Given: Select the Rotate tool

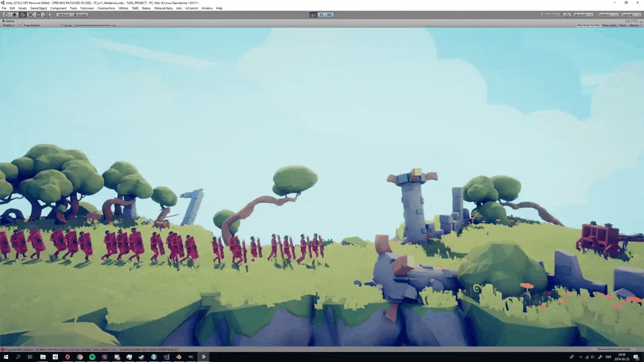Looking at the screenshot, I should pos(22,14).
